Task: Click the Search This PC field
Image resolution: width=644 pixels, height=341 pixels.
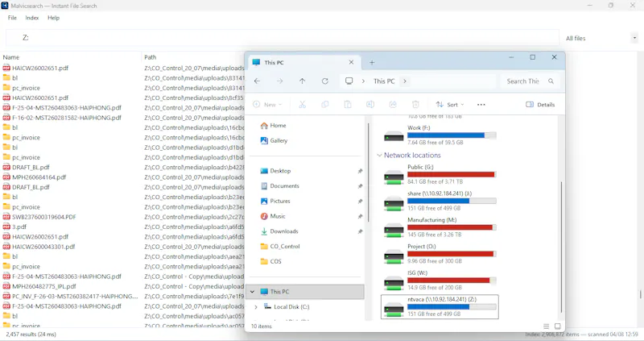Action: click(530, 81)
